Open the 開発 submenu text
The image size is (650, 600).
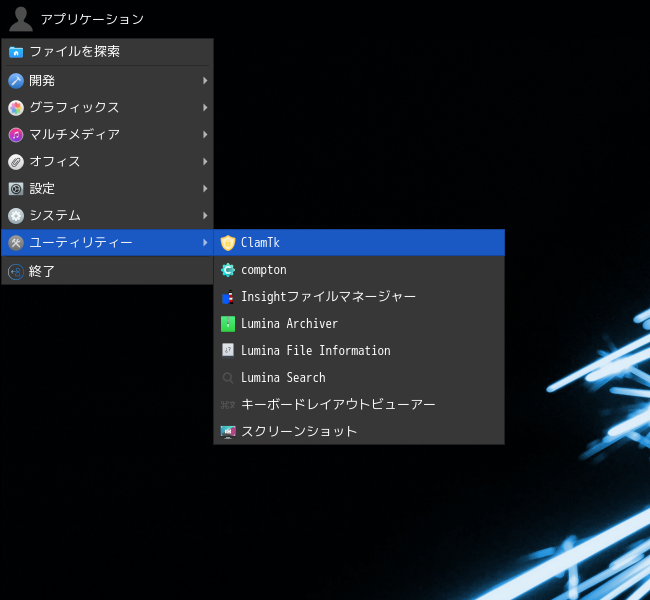42,81
